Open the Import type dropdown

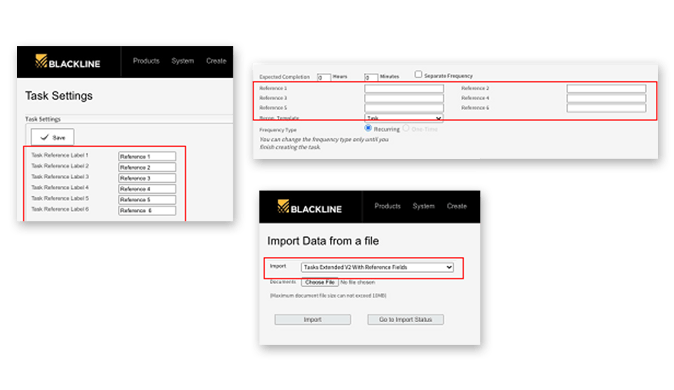pyautogui.click(x=377, y=267)
